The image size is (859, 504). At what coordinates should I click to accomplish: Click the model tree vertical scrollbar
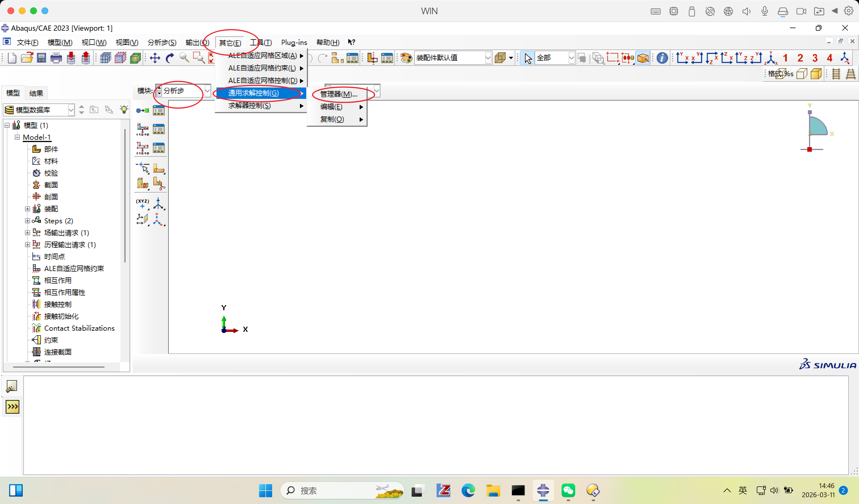tap(125, 196)
